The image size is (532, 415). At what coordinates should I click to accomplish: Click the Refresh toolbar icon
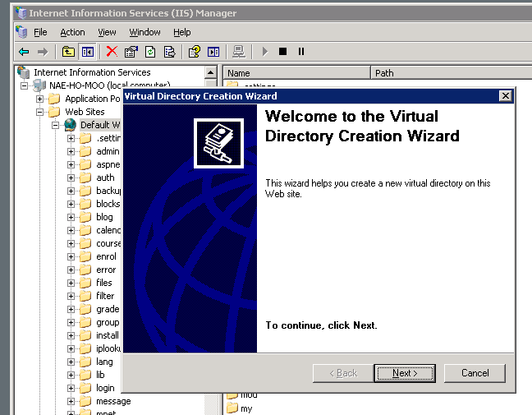tap(150, 52)
